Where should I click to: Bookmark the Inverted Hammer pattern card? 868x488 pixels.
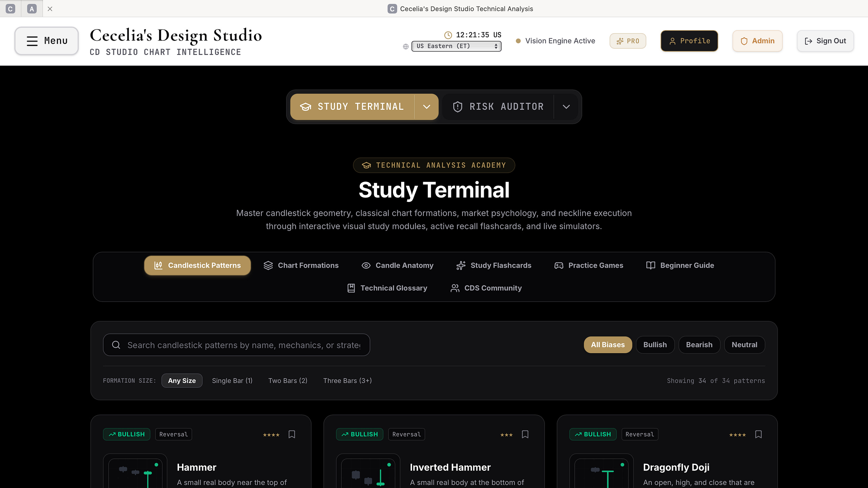click(x=525, y=434)
